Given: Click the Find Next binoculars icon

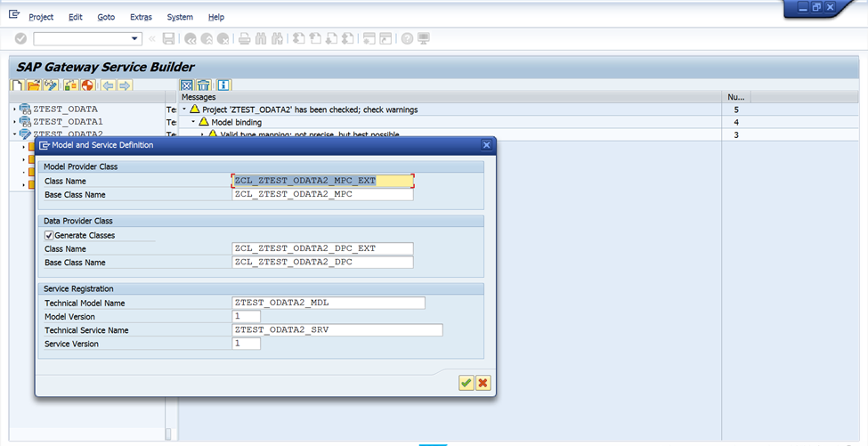Looking at the screenshot, I should [x=278, y=39].
